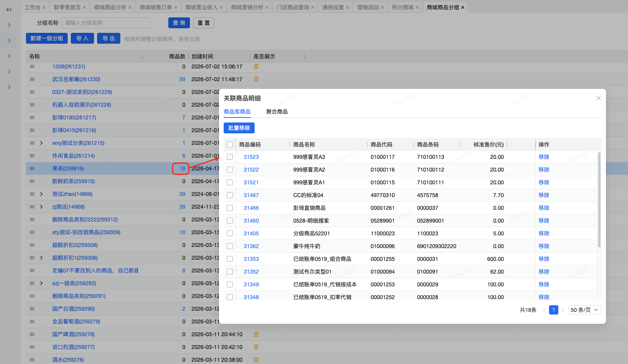The height and width of the screenshot is (364, 628).
Task: Click drag handle icon of 国产白酒(259290) row
Action: point(32,309)
